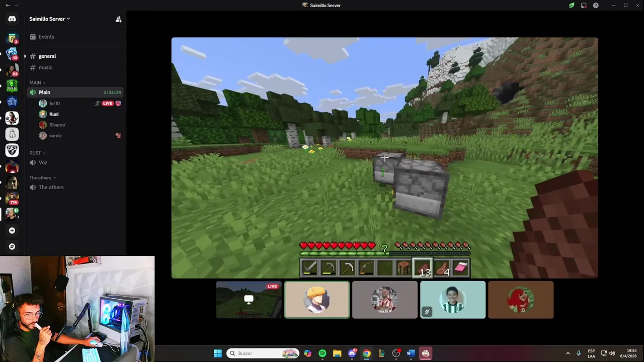Open the Discover servers compass icon

click(12, 246)
